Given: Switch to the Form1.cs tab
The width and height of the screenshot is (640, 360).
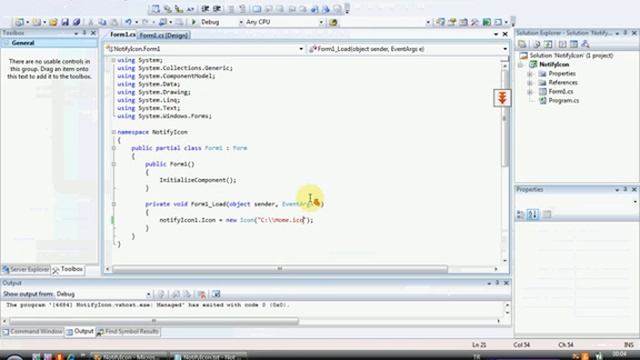Looking at the screenshot, I should coord(122,35).
